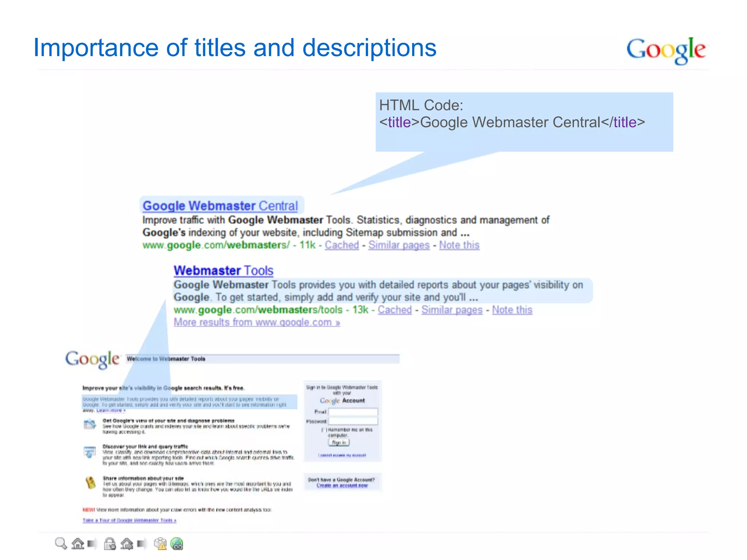Click the Google logo on Webmaster Tools page
The image size is (747, 560).
point(92,359)
